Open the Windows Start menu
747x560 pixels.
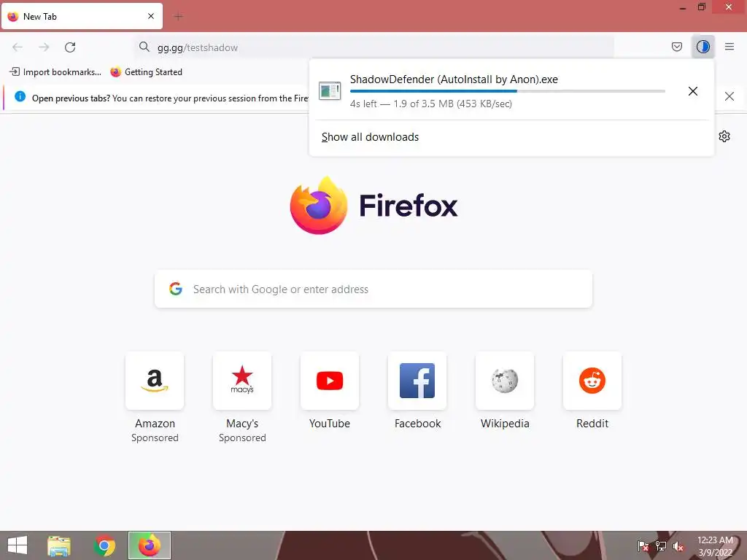coord(18,545)
